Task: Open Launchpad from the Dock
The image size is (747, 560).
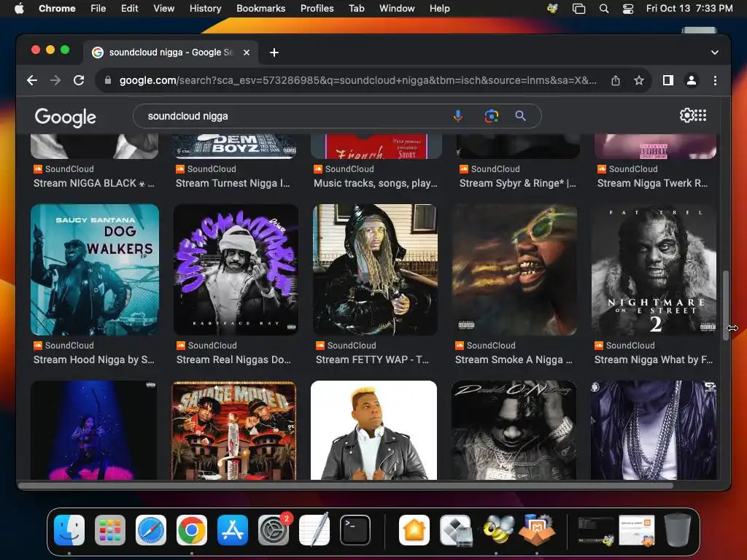Action: 110,530
